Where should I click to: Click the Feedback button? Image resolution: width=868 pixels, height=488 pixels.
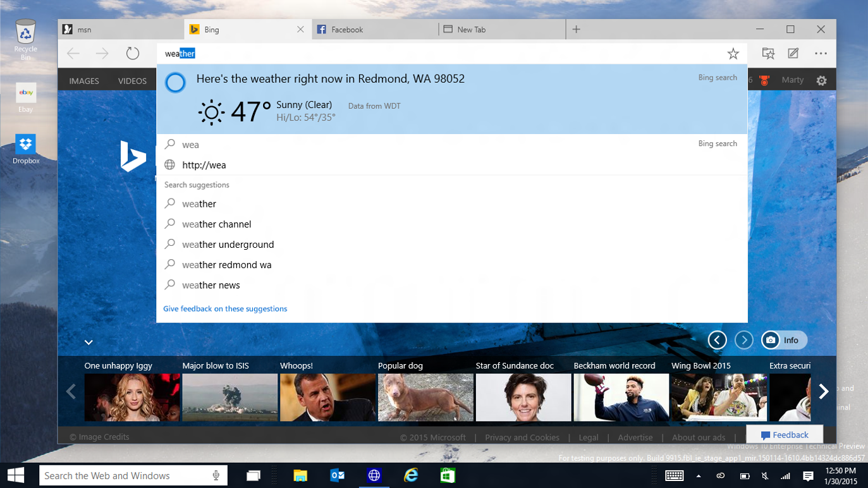click(x=785, y=434)
